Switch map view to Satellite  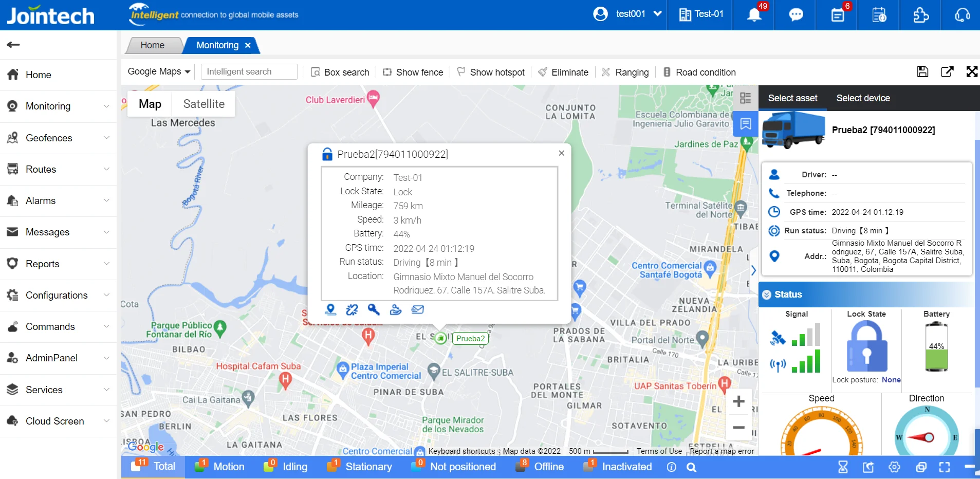tap(204, 104)
